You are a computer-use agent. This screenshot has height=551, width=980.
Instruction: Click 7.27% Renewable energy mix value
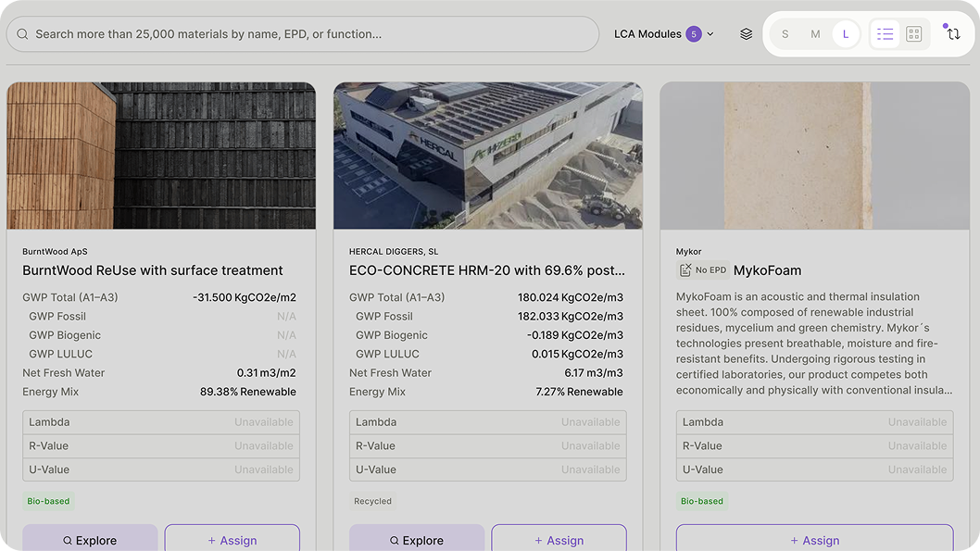[579, 392]
